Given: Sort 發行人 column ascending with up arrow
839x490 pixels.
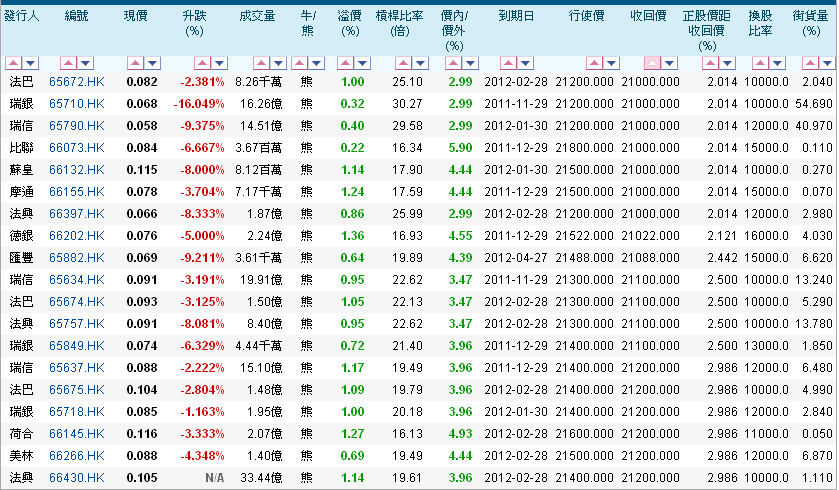Looking at the screenshot, I should coord(11,62).
